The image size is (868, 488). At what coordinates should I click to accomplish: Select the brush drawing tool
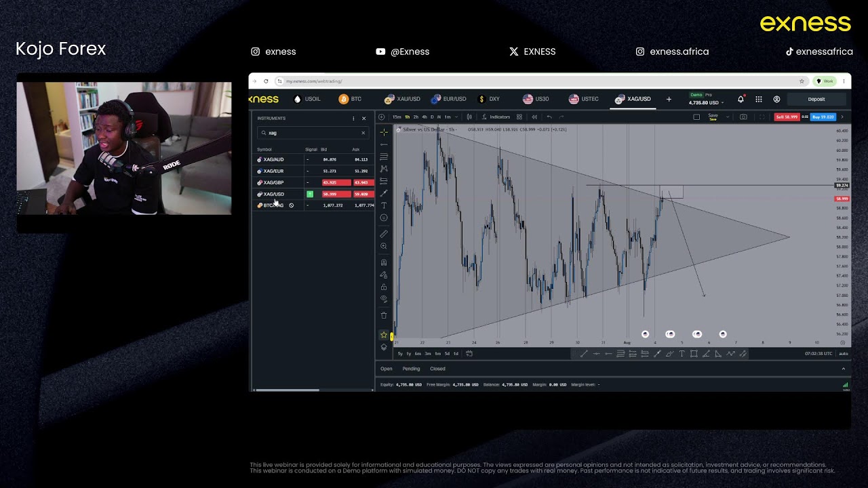(x=384, y=193)
